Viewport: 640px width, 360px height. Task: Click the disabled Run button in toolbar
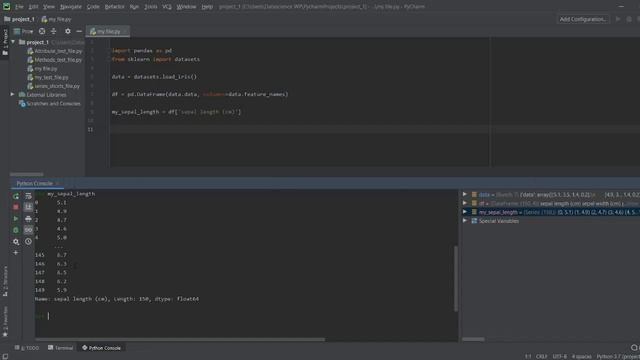pyautogui.click(x=618, y=19)
